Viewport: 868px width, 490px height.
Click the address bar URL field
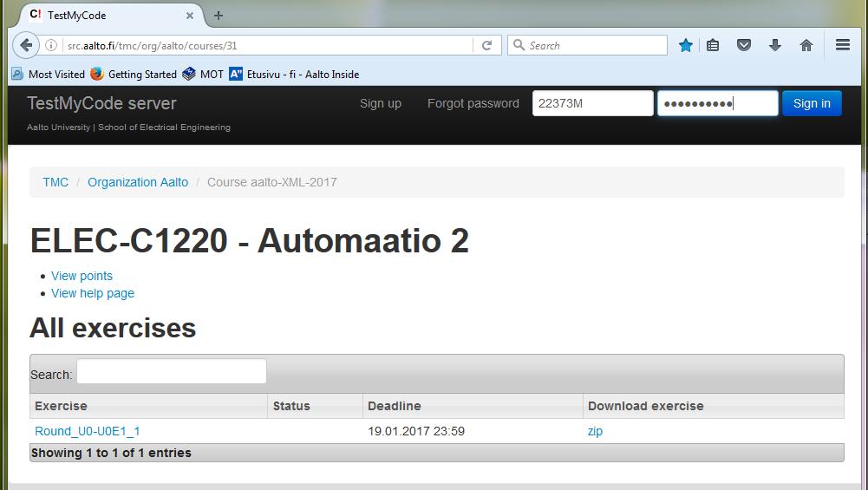[267, 45]
